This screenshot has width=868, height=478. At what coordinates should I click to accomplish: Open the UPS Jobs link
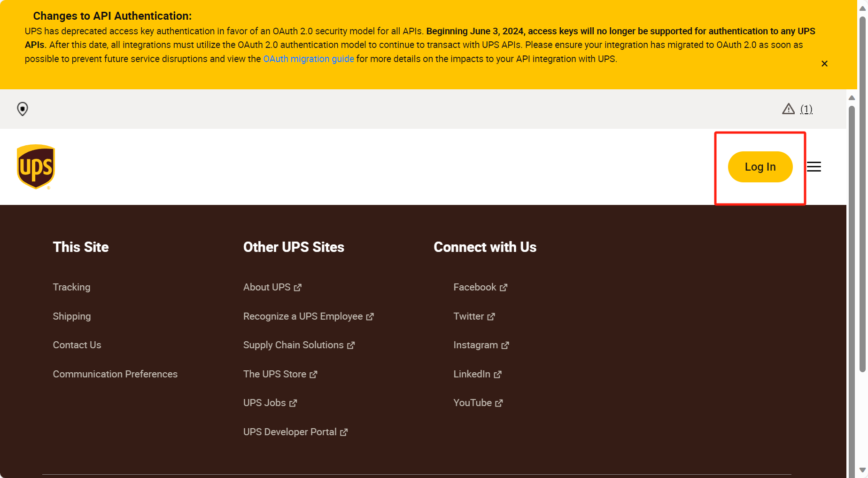(x=270, y=403)
